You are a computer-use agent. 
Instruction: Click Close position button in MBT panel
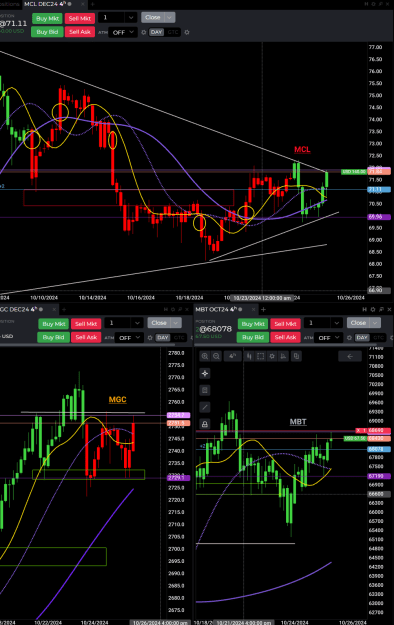tap(358, 323)
